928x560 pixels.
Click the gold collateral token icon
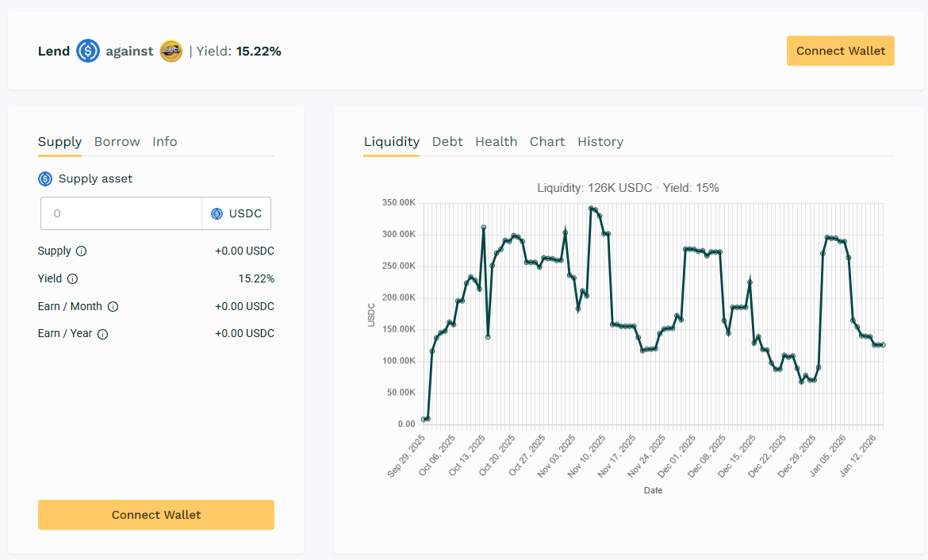coord(171,52)
